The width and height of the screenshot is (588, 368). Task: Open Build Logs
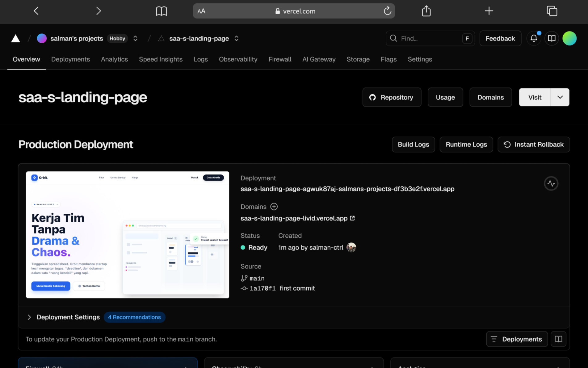point(413,145)
